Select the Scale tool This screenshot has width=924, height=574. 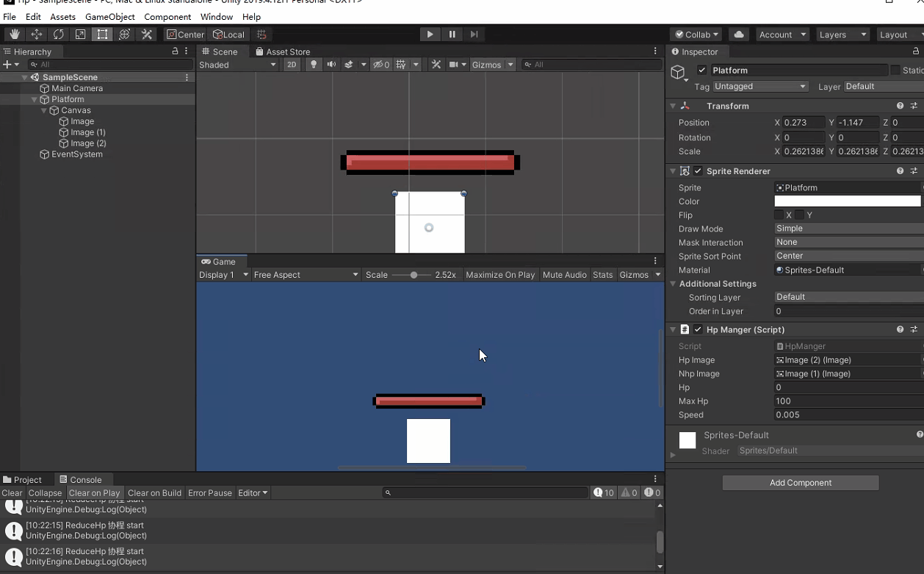coord(80,35)
